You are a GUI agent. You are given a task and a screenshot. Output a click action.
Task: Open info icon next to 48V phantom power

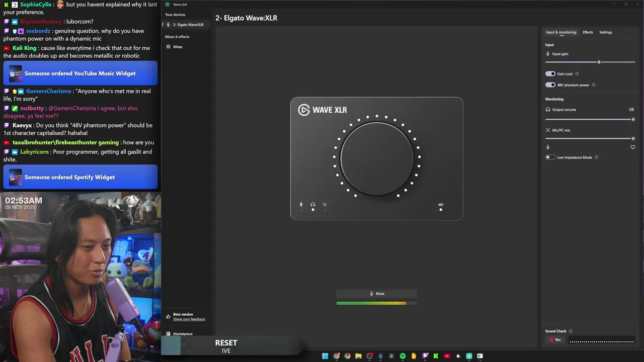click(x=594, y=85)
